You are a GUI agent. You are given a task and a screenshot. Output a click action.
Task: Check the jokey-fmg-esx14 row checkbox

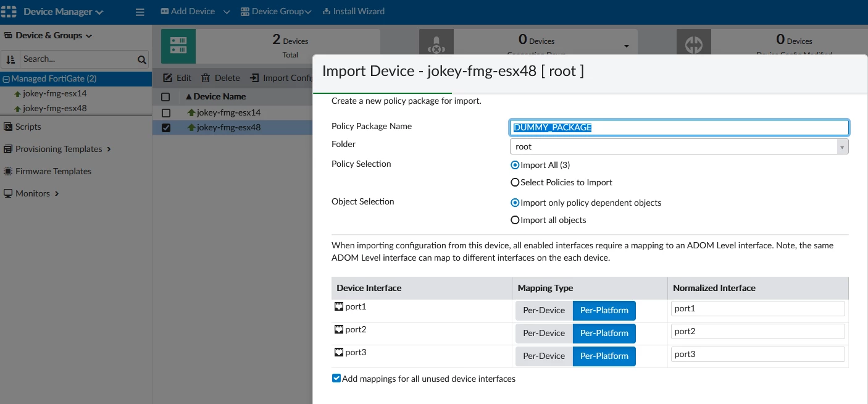click(165, 113)
